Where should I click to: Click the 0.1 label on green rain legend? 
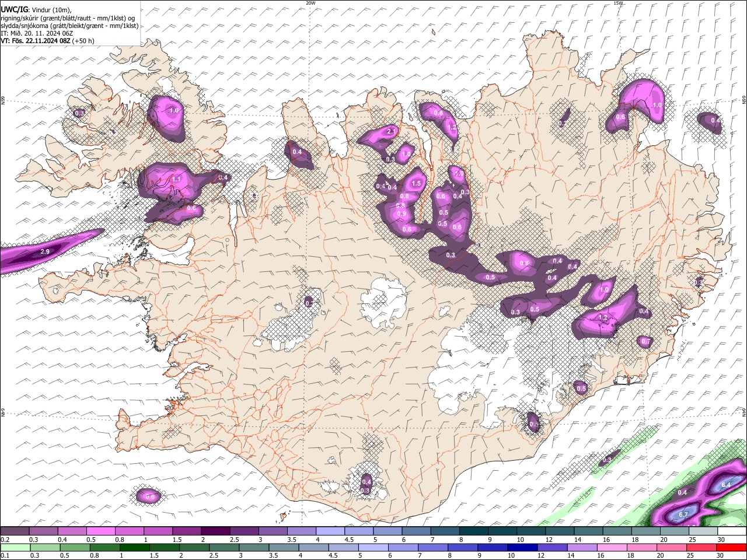(5, 555)
